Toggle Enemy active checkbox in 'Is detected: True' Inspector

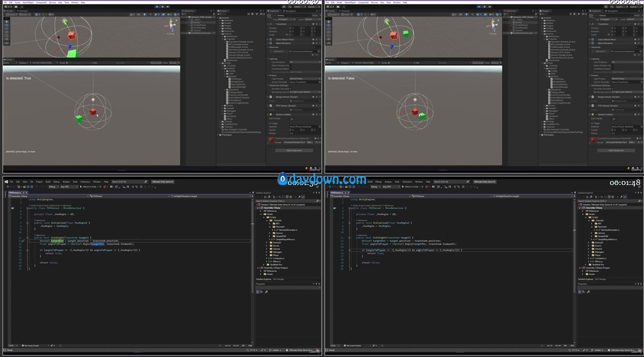tap(276, 16)
